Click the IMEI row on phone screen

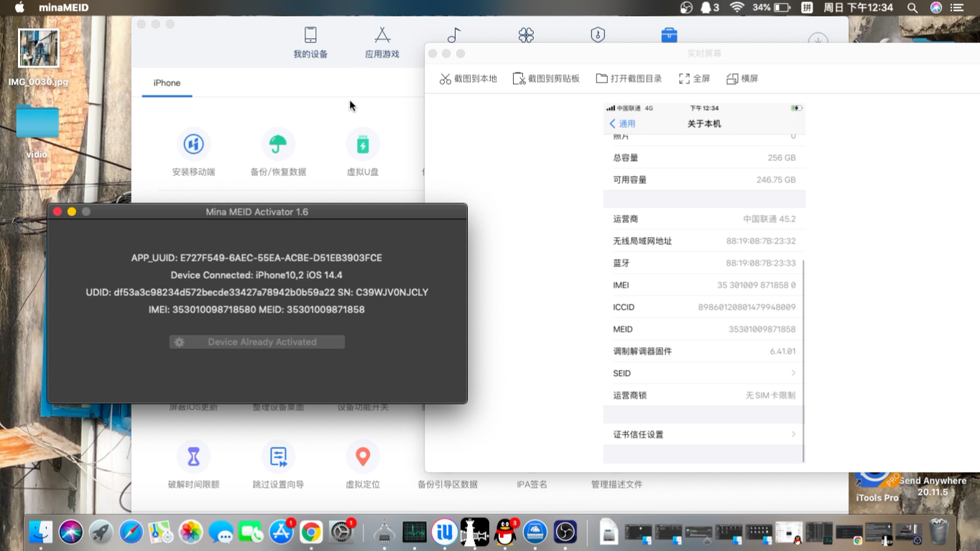(704, 285)
